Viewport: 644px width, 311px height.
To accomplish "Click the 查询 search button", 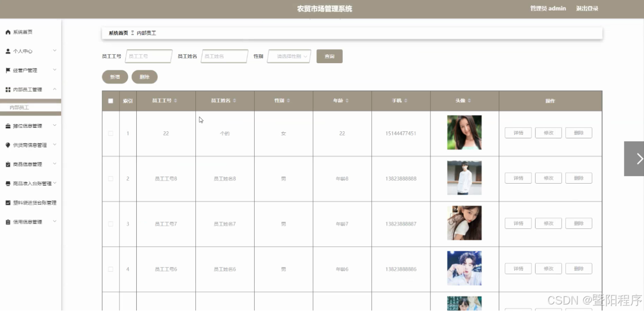I will pyautogui.click(x=329, y=56).
